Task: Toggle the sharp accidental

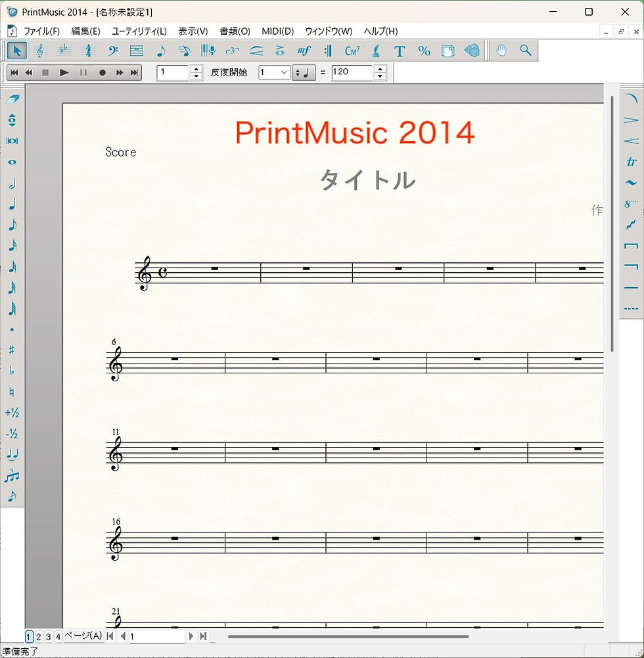Action: pos(12,350)
